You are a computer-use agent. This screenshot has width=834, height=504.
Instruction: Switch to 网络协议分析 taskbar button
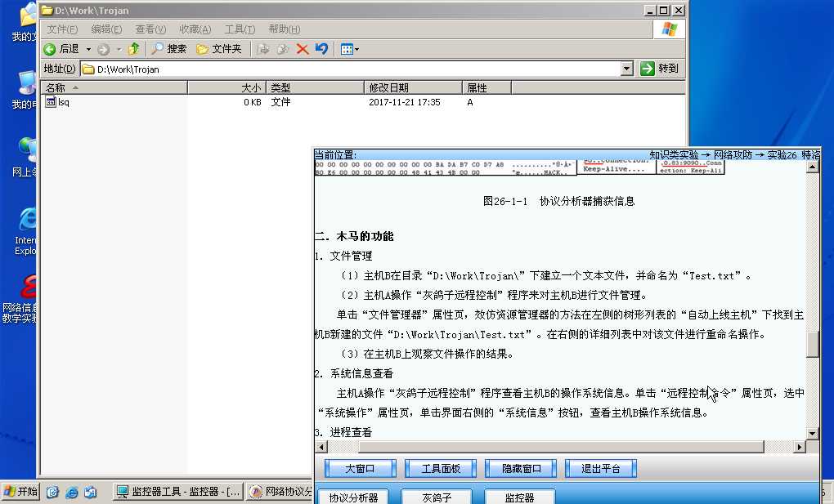[x=280, y=492]
